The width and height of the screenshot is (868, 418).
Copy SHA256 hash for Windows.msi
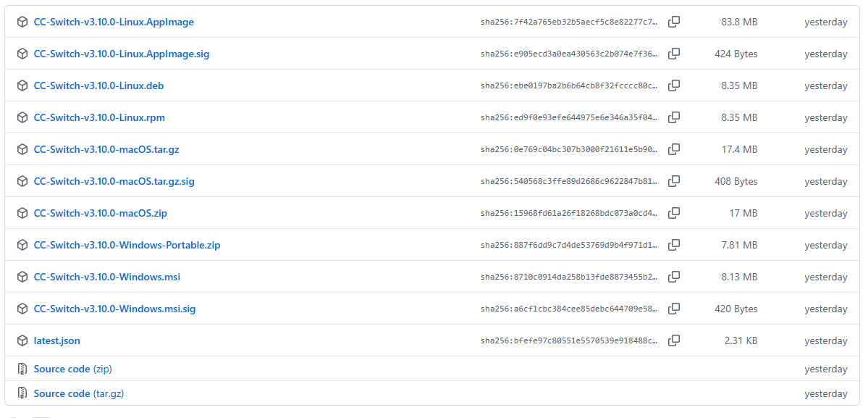coord(673,277)
